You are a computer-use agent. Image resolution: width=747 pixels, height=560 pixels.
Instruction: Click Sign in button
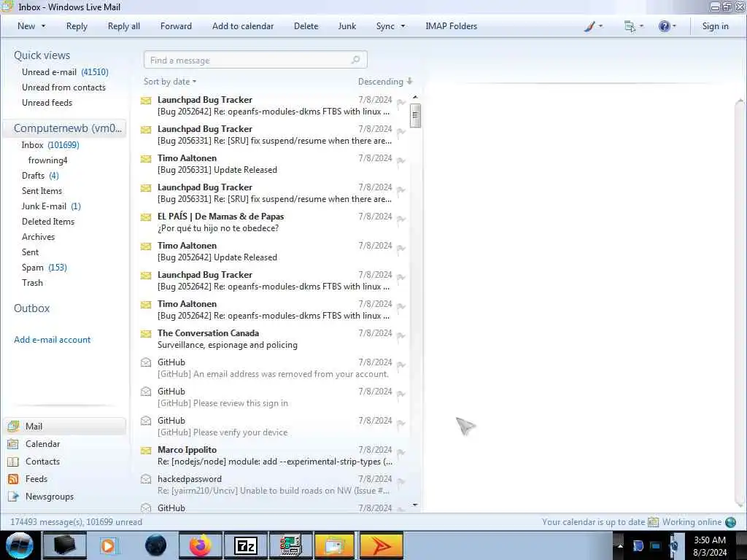click(x=715, y=26)
